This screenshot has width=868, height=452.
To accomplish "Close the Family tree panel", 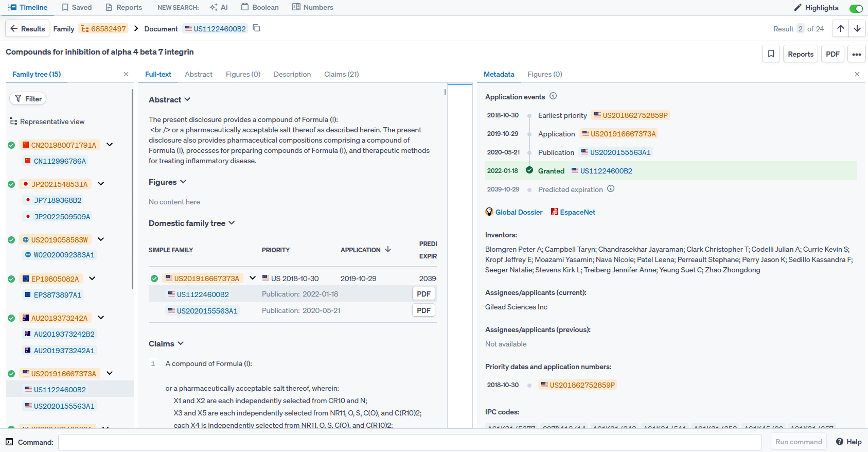I will tap(126, 74).
